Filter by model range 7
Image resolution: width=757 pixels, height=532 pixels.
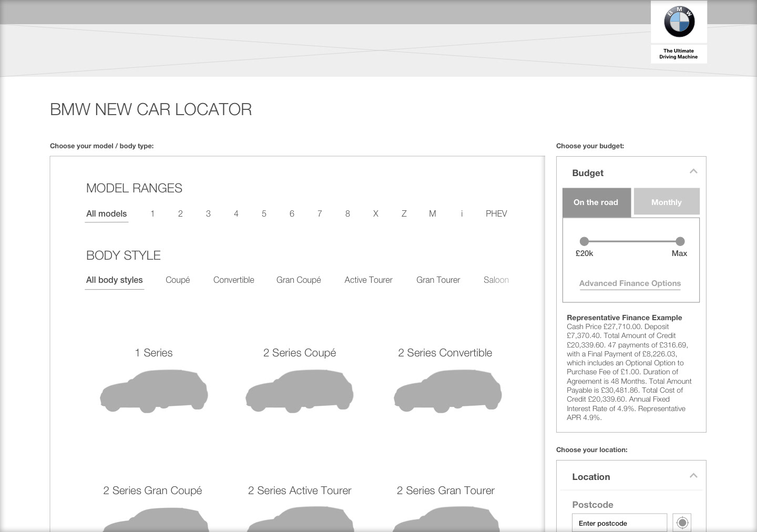click(320, 213)
